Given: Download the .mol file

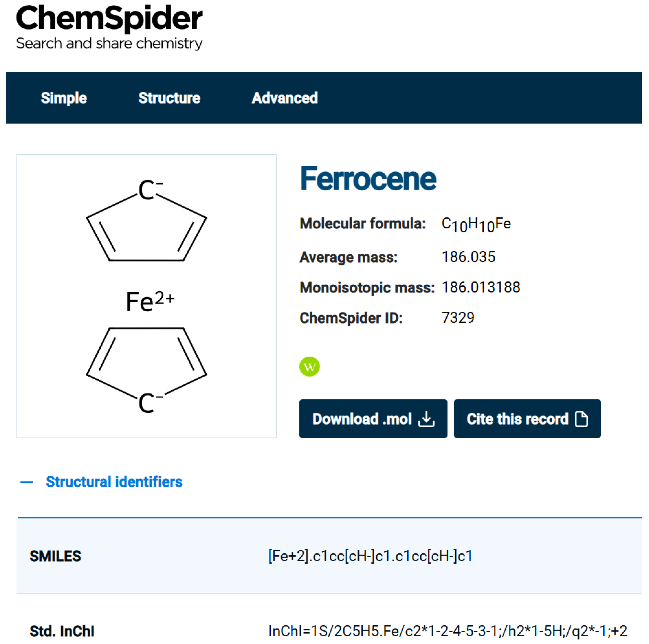Looking at the screenshot, I should [x=373, y=419].
